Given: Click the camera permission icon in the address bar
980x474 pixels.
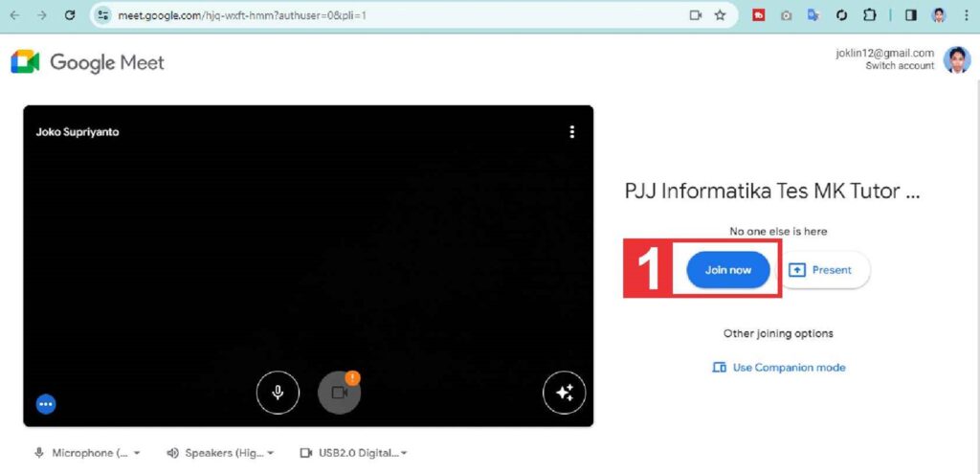Looking at the screenshot, I should (x=696, y=15).
